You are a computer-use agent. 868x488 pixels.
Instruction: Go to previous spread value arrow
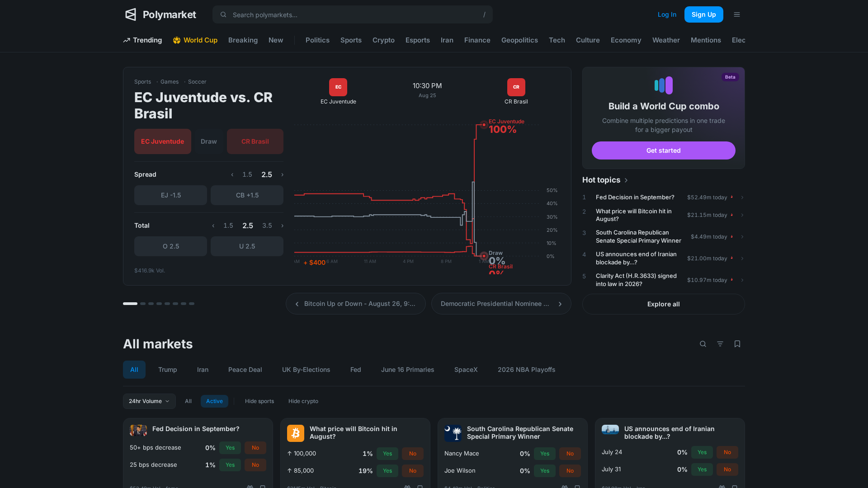[232, 174]
